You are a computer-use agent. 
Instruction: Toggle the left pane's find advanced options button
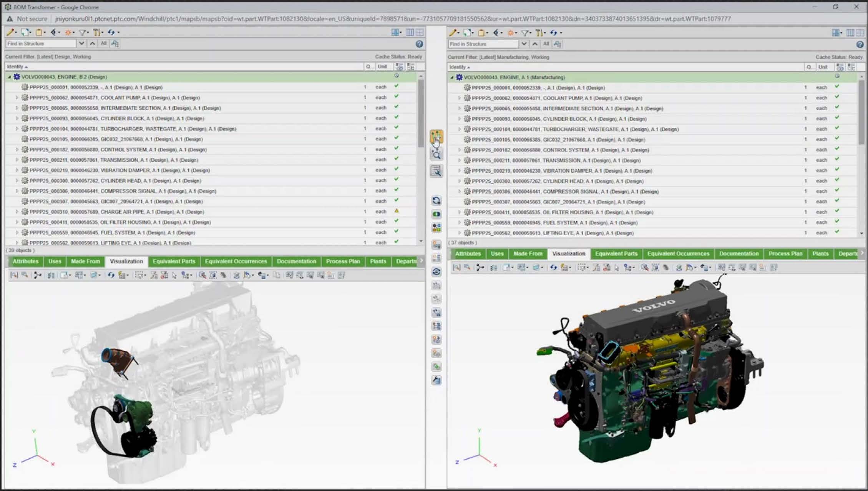(115, 43)
